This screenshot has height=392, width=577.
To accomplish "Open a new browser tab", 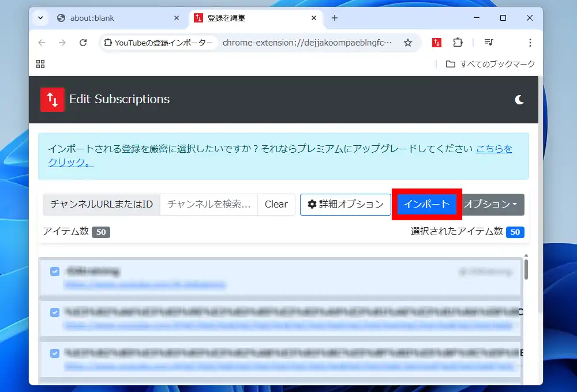I will pyautogui.click(x=335, y=18).
